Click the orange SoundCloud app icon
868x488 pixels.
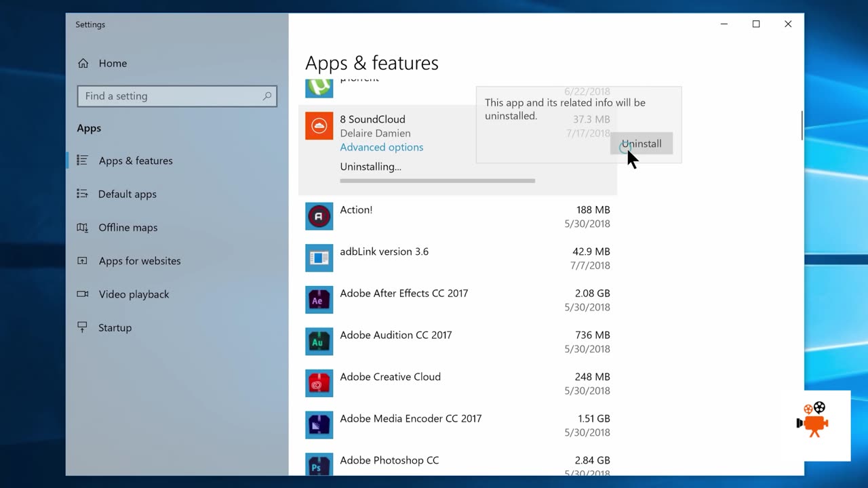[319, 126]
